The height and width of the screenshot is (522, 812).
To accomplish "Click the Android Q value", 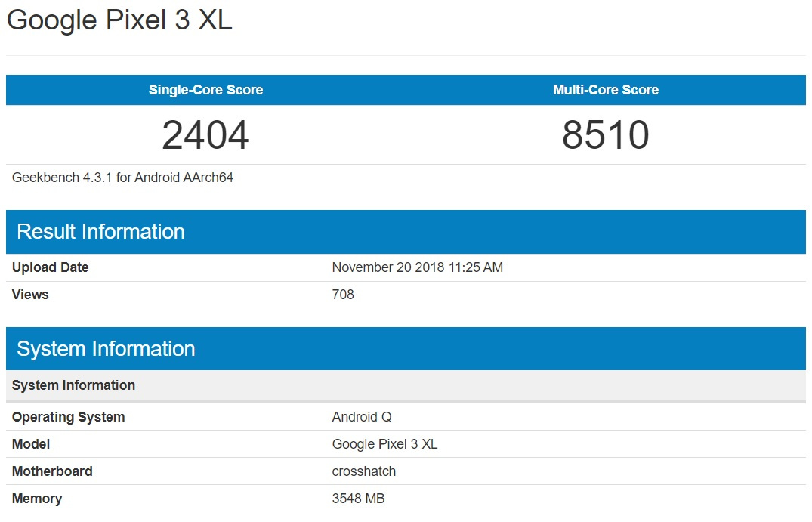I will [362, 417].
